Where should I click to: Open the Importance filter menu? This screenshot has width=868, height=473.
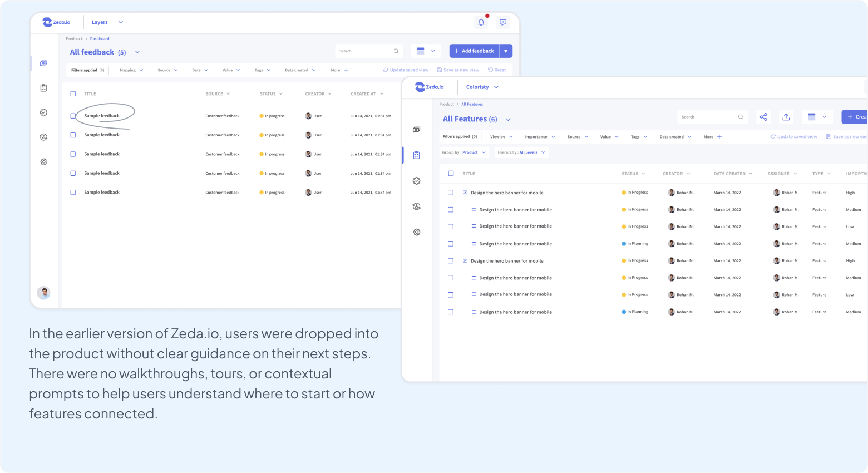540,137
